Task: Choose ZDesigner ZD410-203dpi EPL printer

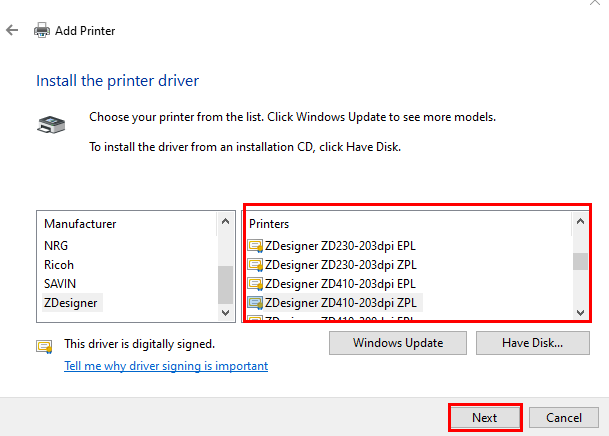Action: pos(340,284)
